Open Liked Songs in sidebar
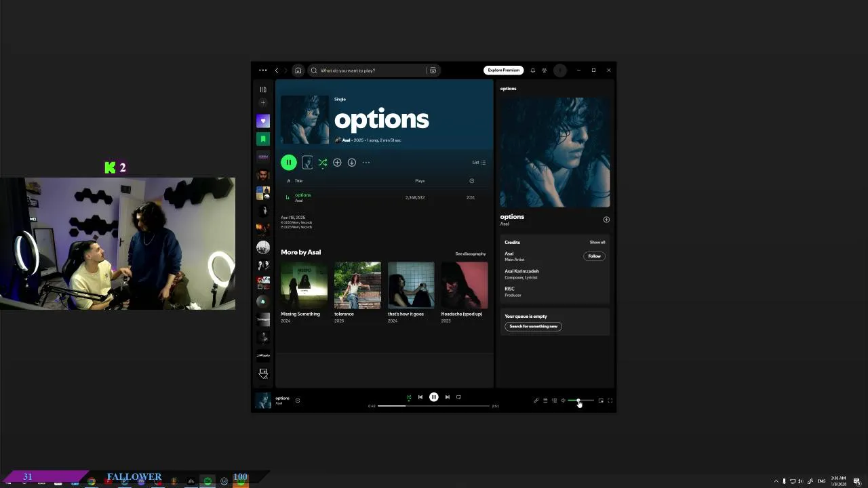 point(263,121)
